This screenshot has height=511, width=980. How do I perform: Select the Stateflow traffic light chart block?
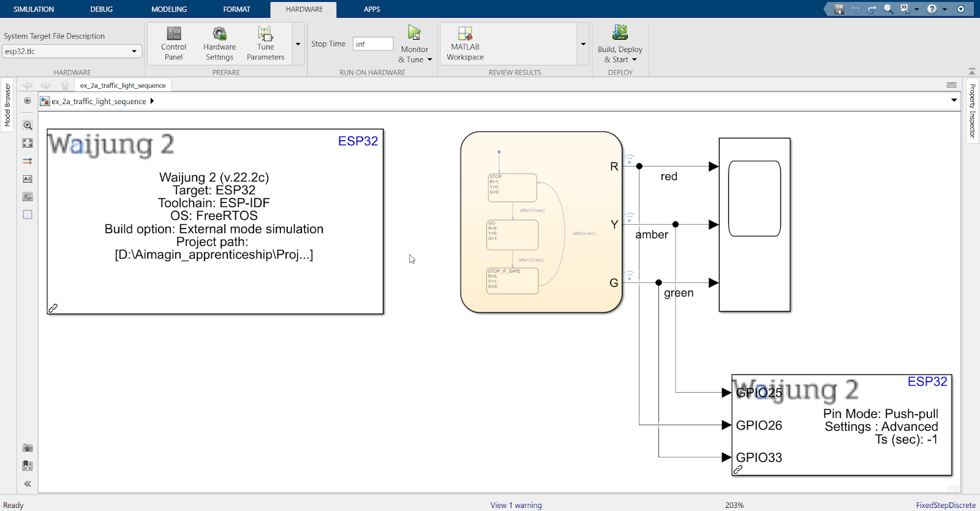point(541,222)
